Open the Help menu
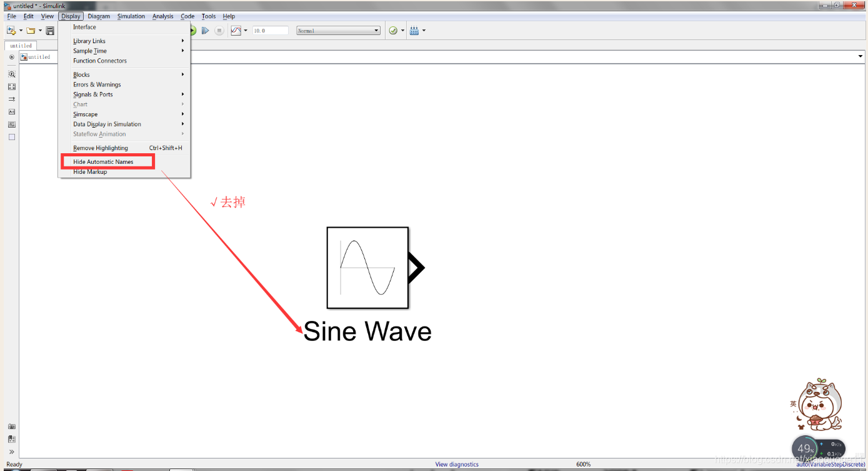 click(x=229, y=16)
